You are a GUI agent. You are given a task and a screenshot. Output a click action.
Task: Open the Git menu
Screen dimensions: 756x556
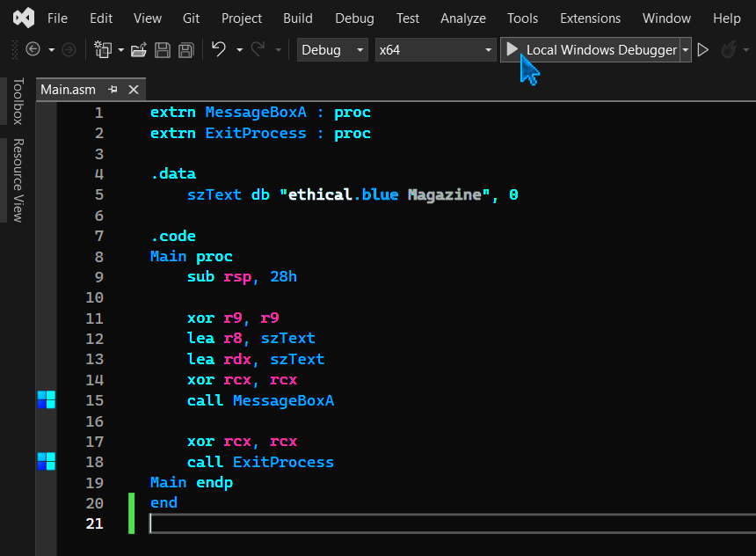(x=191, y=18)
